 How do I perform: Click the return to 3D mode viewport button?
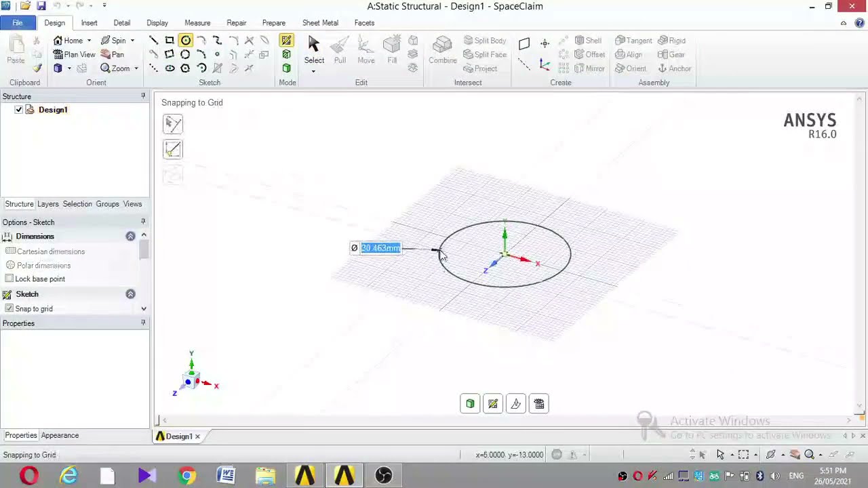[x=470, y=404]
